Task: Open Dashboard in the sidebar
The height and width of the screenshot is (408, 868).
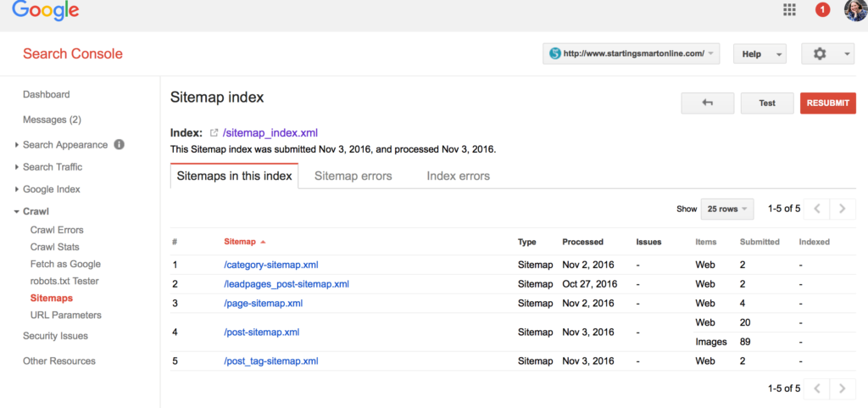Action: pyautogui.click(x=47, y=95)
